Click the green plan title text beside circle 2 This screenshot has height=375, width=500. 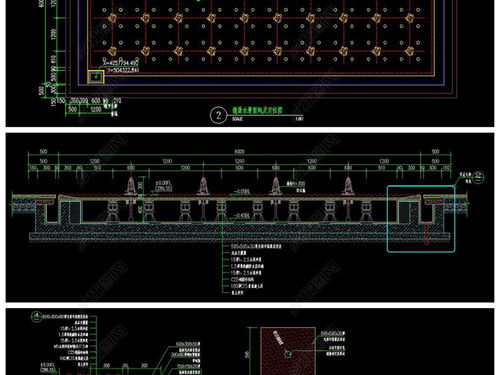pos(257,110)
